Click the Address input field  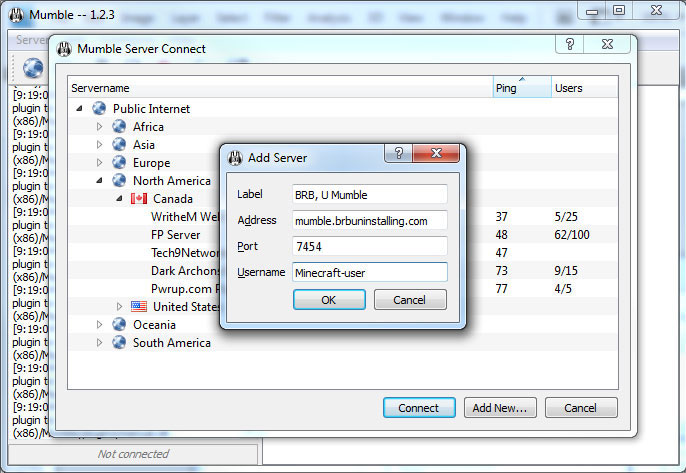(x=370, y=220)
